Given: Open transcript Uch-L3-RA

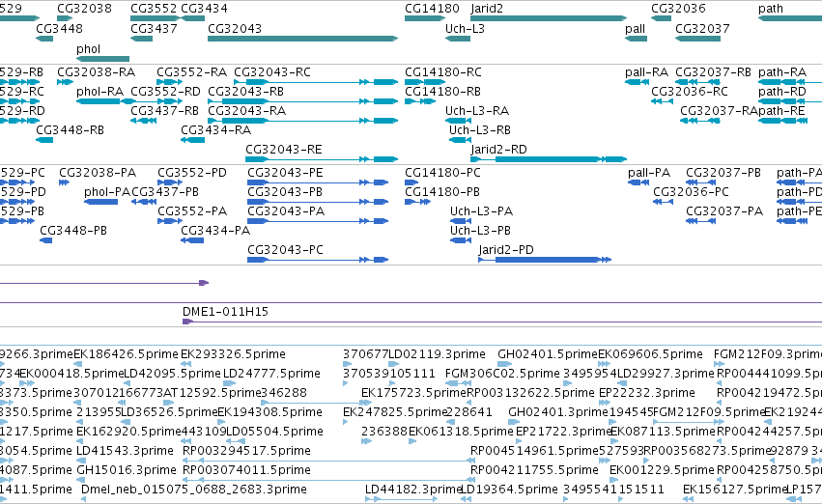Looking at the screenshot, I should 477,110.
